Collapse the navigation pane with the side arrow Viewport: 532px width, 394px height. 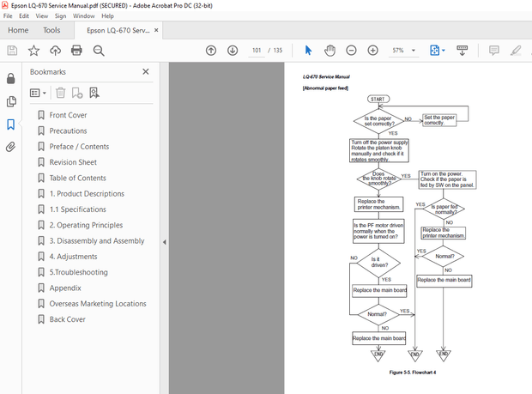tap(165, 242)
